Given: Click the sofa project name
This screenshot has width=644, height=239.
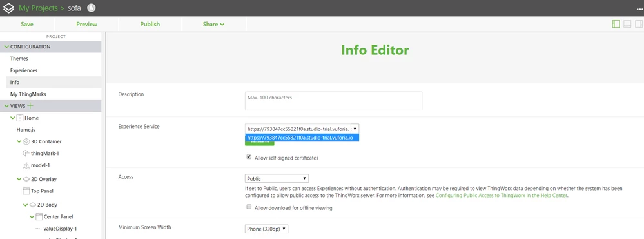Looking at the screenshot, I should tap(74, 8).
